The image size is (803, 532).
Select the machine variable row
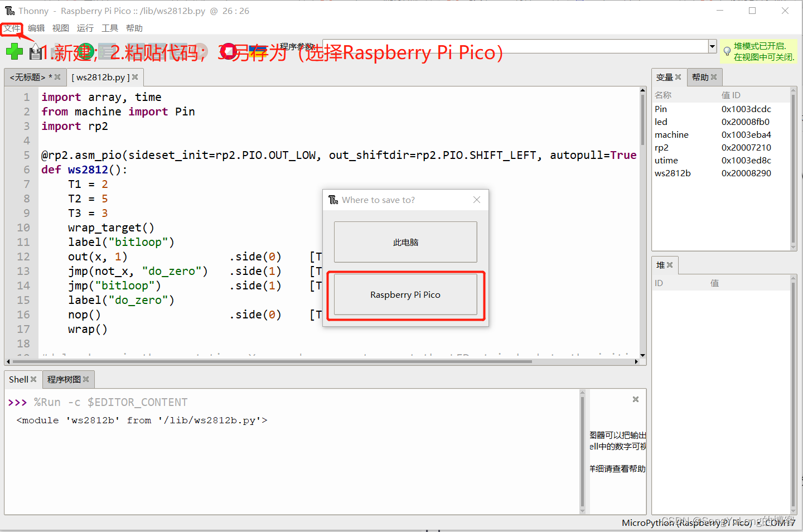tap(721, 134)
